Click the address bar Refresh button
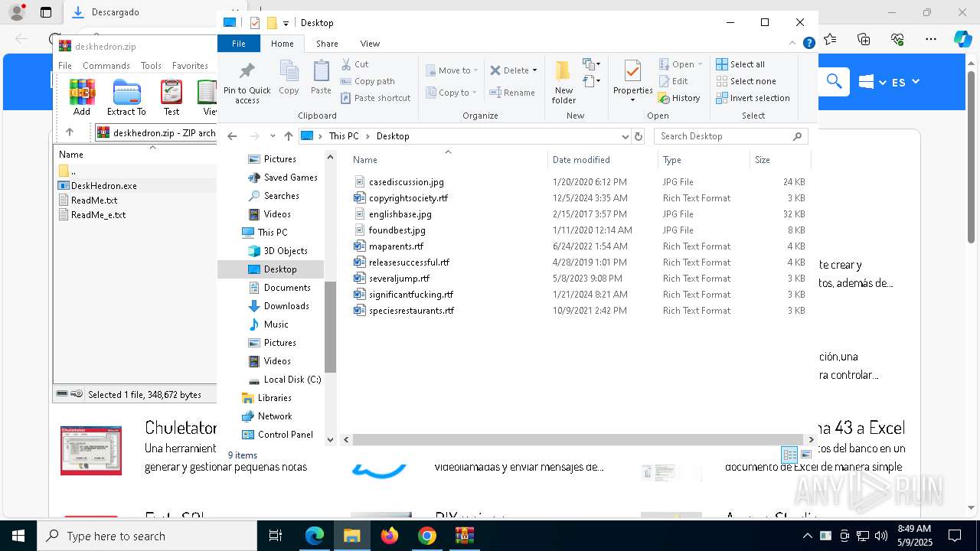Image resolution: width=980 pixels, height=551 pixels. point(639,136)
